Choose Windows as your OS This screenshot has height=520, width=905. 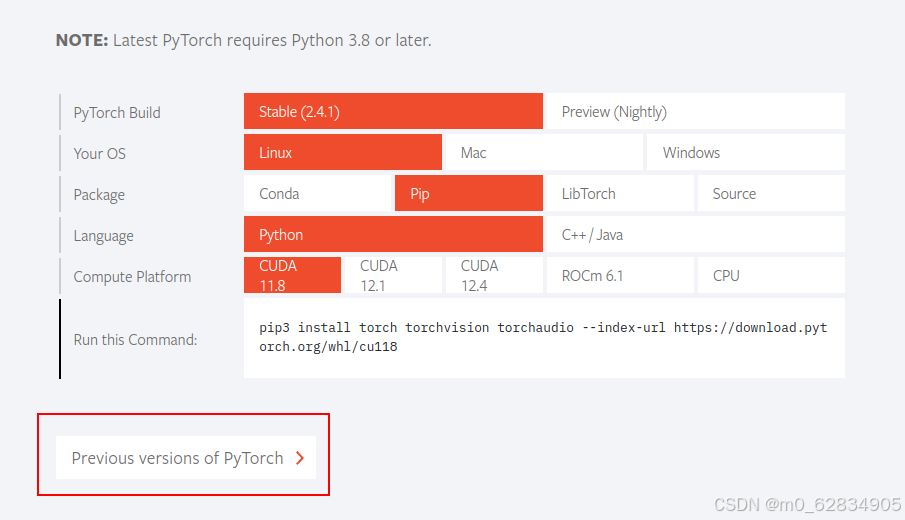pyautogui.click(x=746, y=152)
